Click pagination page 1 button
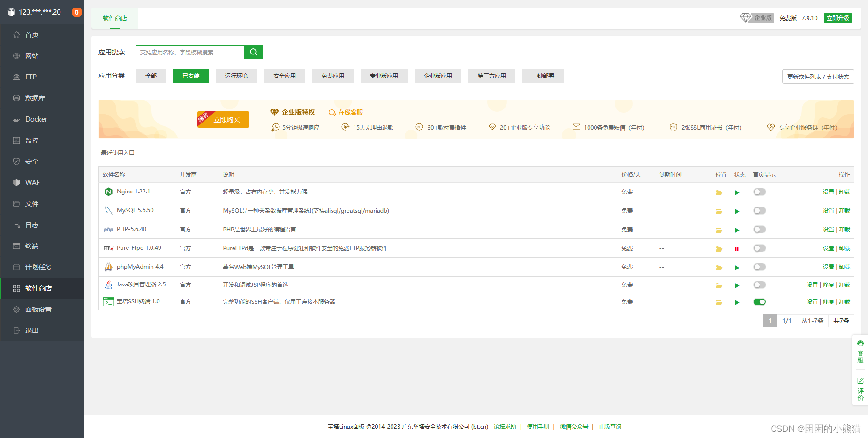Image resolution: width=868 pixels, height=438 pixels. [x=770, y=321]
